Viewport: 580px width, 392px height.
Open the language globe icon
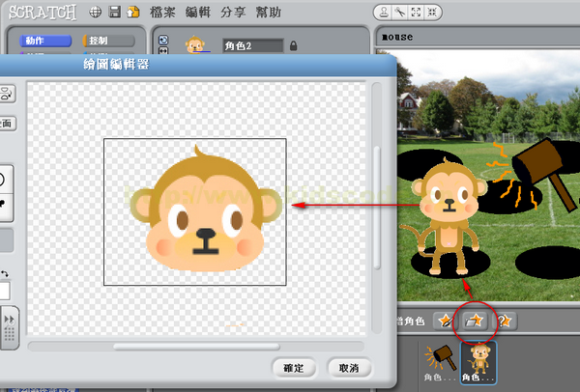tap(96, 13)
